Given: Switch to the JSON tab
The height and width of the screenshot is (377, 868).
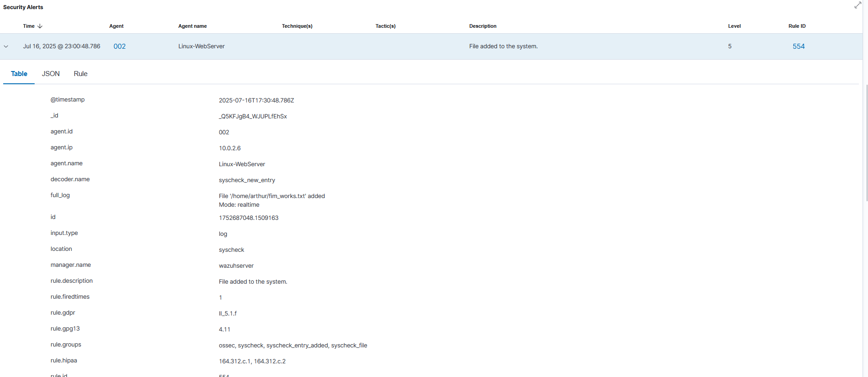Looking at the screenshot, I should tap(51, 74).
